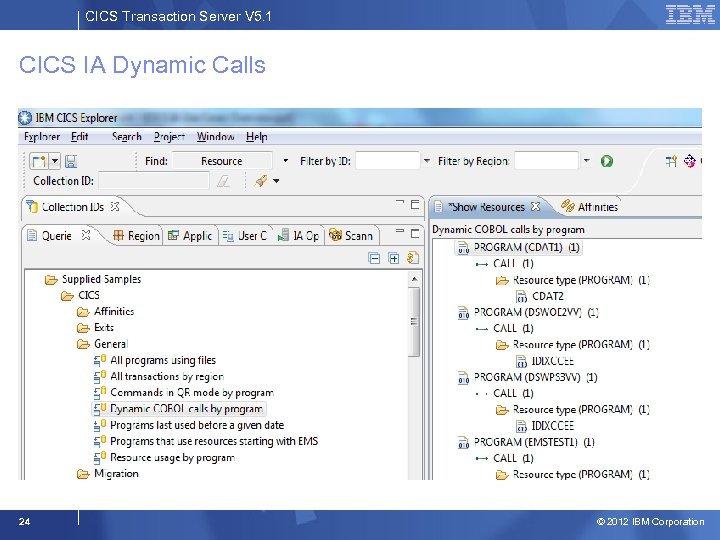The height and width of the screenshot is (540, 720).
Task: Click the Collapse All icon in Queries panel
Action: point(374,258)
